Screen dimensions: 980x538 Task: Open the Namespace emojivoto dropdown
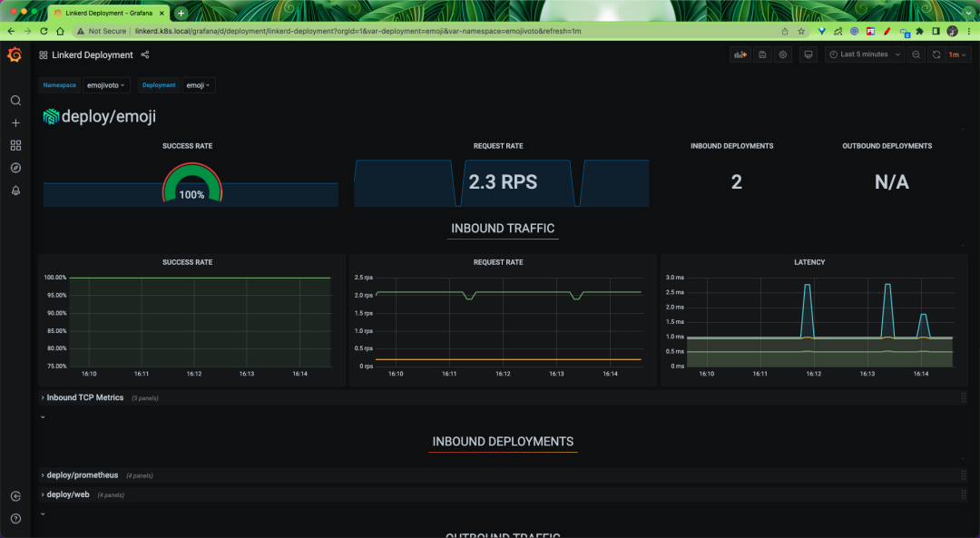pyautogui.click(x=106, y=85)
